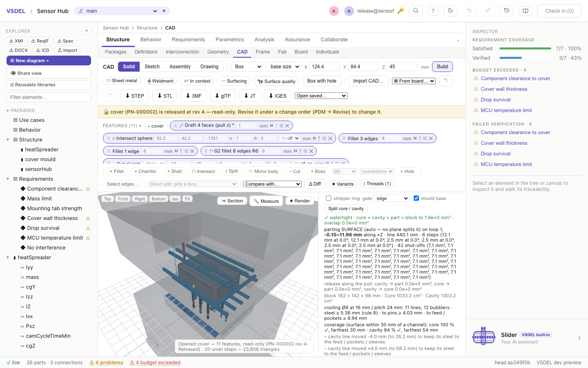Click the Split core / cavity button
This screenshot has height=368, width=588.
pyautogui.click(x=346, y=209)
